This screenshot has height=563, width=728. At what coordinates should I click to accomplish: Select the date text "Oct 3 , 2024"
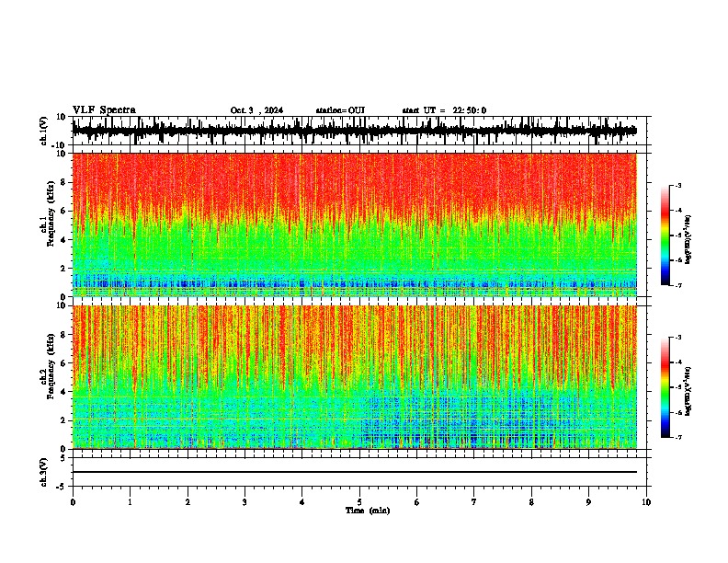(x=256, y=110)
